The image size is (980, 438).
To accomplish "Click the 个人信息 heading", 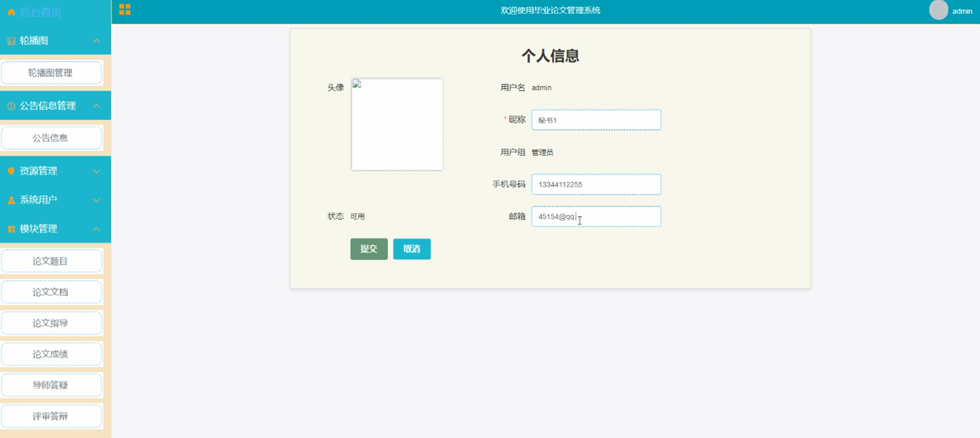I will [550, 56].
